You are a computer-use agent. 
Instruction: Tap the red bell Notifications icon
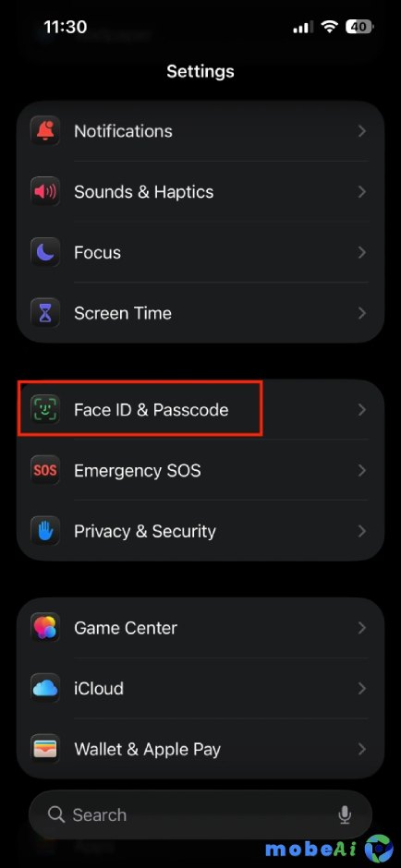[x=45, y=131]
